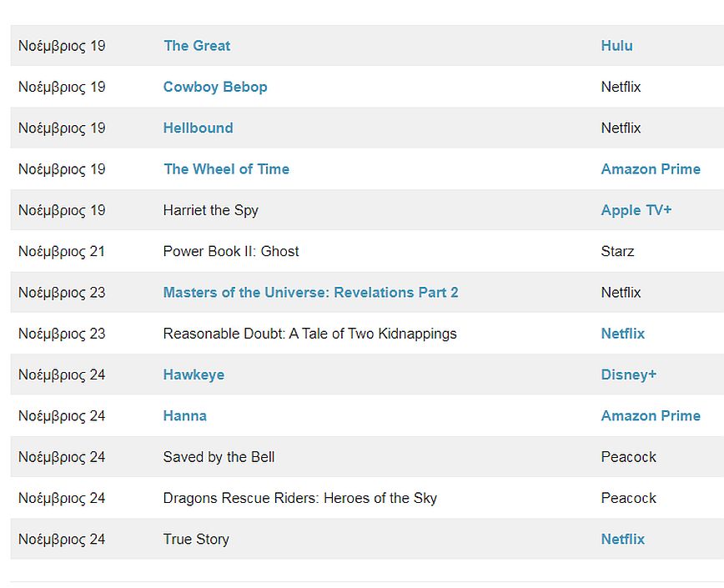Click Netflix link beside True Story
This screenshot has height=588, width=724.
622,540
